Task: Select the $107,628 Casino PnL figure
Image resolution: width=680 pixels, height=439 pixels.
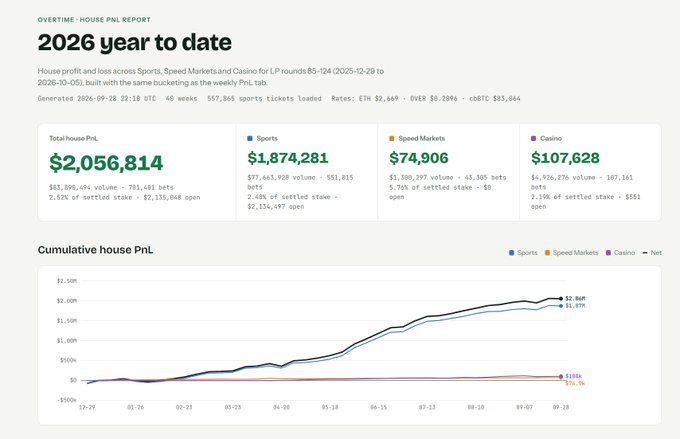Action: [x=565, y=158]
